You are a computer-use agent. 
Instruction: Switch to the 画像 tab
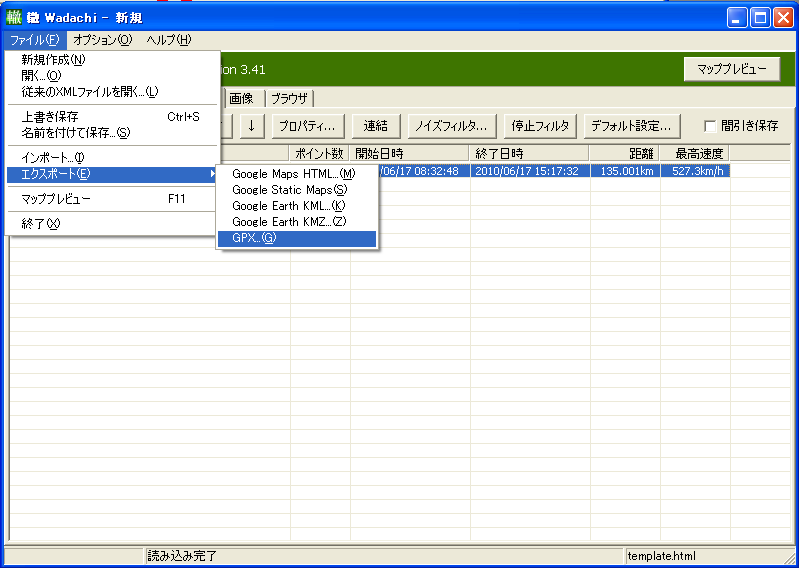pos(245,98)
